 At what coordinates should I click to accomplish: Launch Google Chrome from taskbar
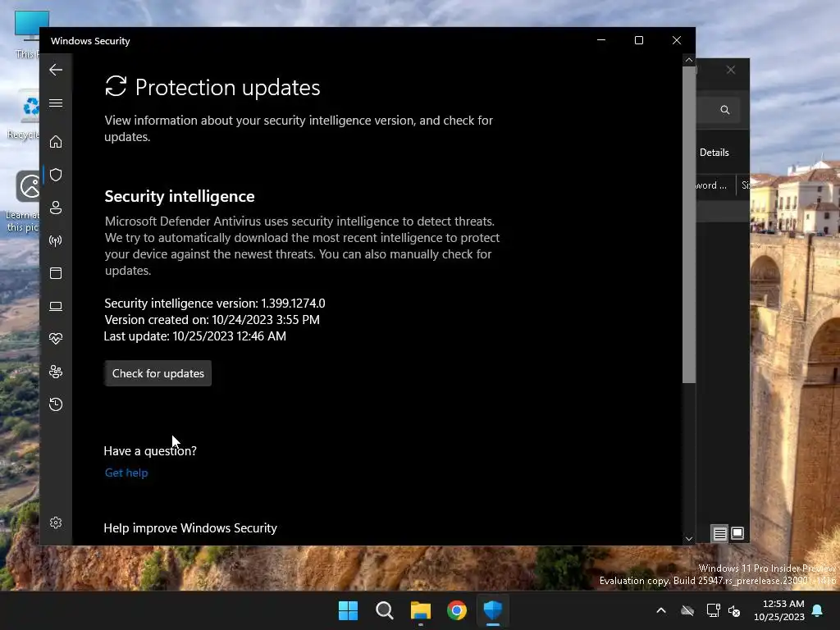coord(457,610)
